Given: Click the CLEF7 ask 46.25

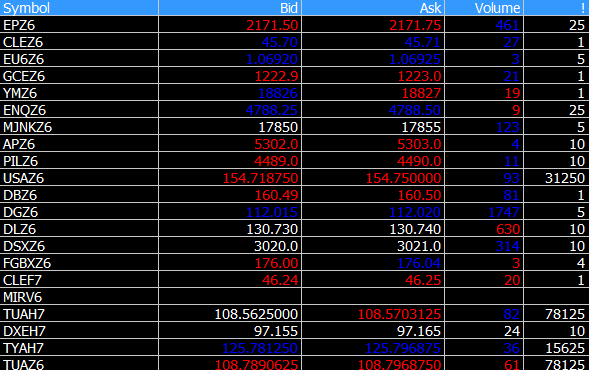Looking at the screenshot, I should click(x=423, y=280).
